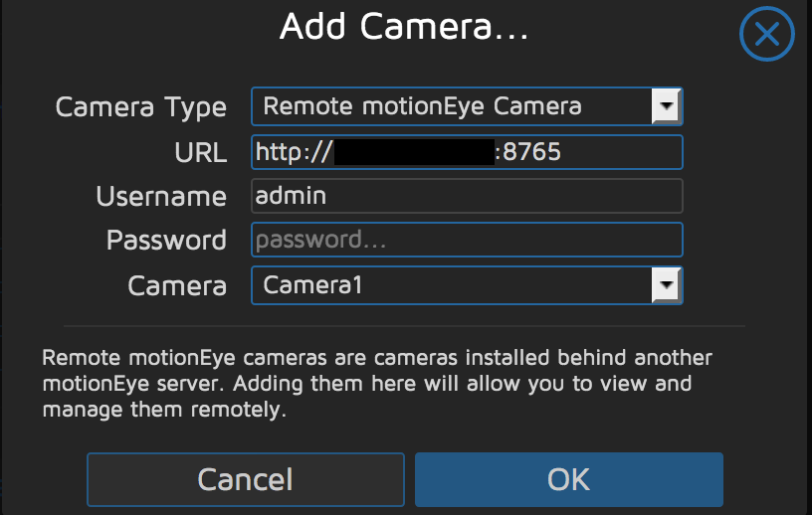The image size is (812, 515).
Task: Click the Password input field
Action: click(x=467, y=240)
